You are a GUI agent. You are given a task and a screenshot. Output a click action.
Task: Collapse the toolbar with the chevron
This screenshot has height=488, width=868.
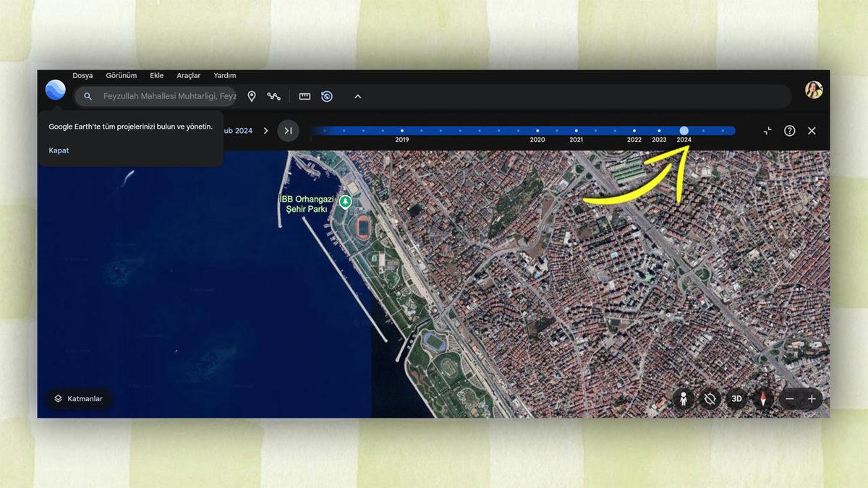357,95
